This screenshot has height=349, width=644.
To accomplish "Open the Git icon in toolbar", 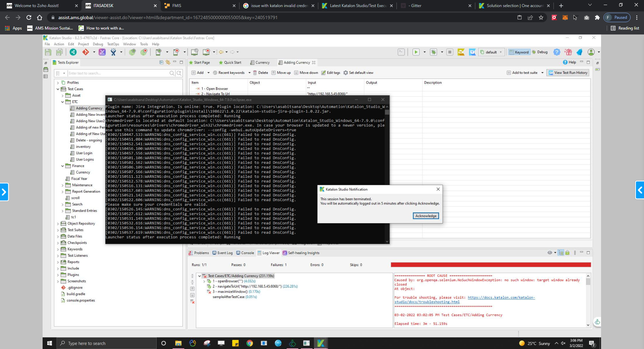I will coord(86,52).
